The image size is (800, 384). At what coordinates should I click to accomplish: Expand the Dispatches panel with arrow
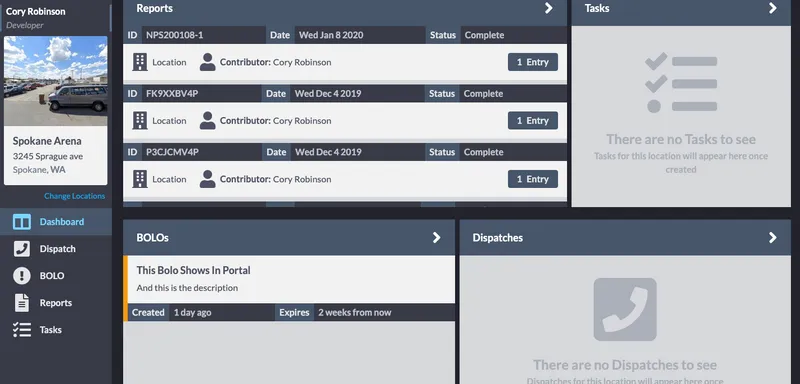pyautogui.click(x=772, y=238)
